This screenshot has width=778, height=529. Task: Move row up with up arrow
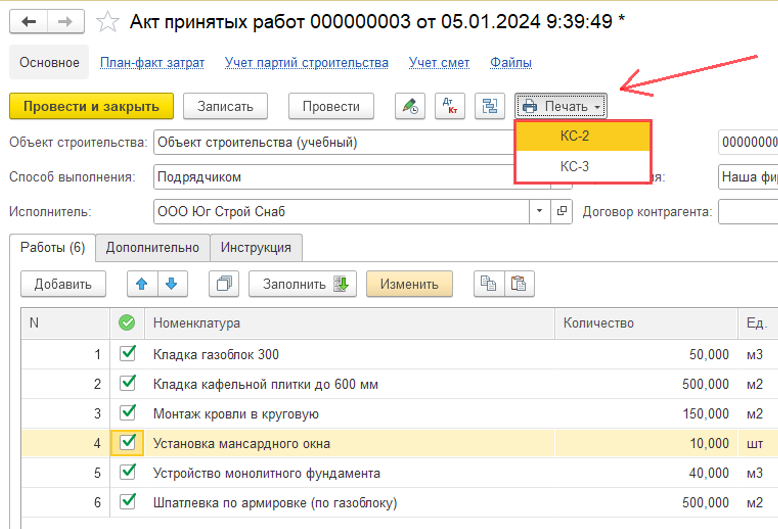(x=142, y=284)
